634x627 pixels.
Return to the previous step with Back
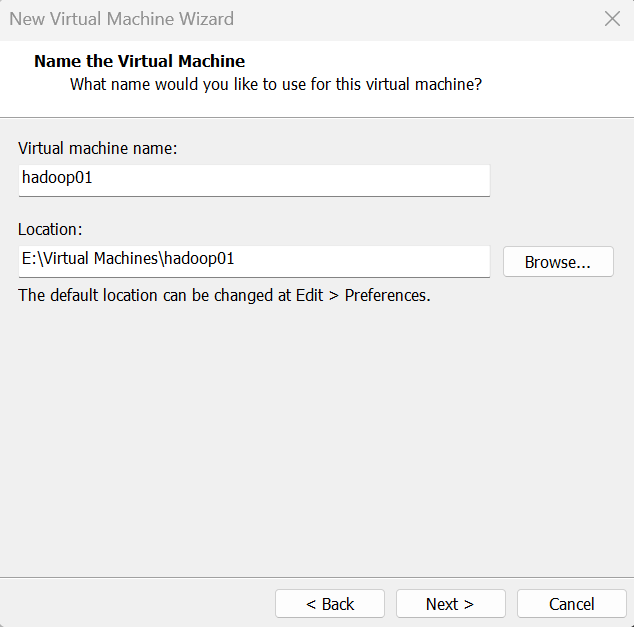pyautogui.click(x=330, y=604)
